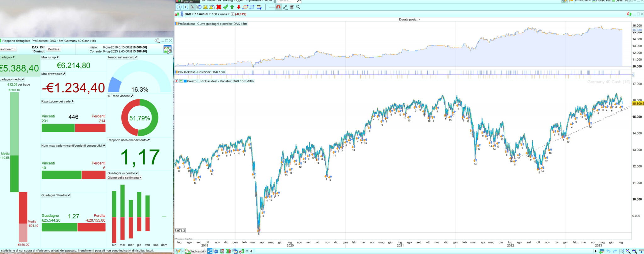The image size is (644, 254).
Task: Click ProBacktest - Posizioni: DAX 15m label
Action: pyautogui.click(x=202, y=72)
